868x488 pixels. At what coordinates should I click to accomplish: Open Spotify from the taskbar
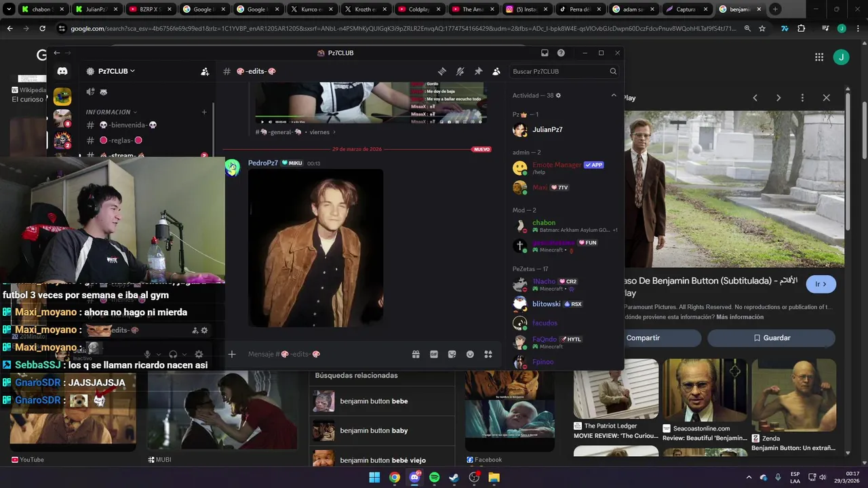click(434, 477)
